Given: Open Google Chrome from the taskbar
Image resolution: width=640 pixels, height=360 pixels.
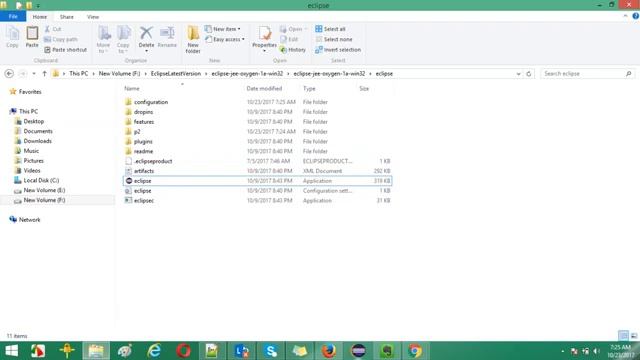Looking at the screenshot, I should 415,351.
